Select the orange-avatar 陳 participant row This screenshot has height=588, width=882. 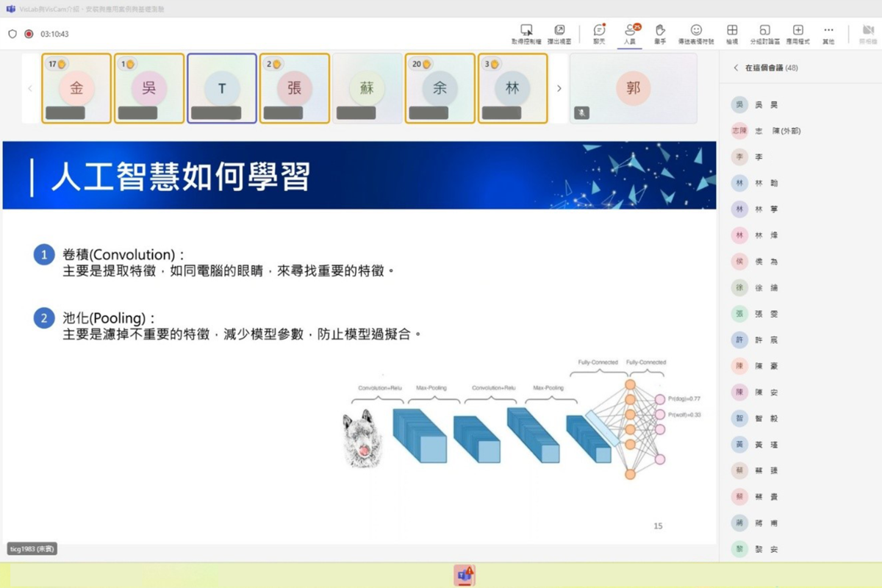pyautogui.click(x=800, y=366)
